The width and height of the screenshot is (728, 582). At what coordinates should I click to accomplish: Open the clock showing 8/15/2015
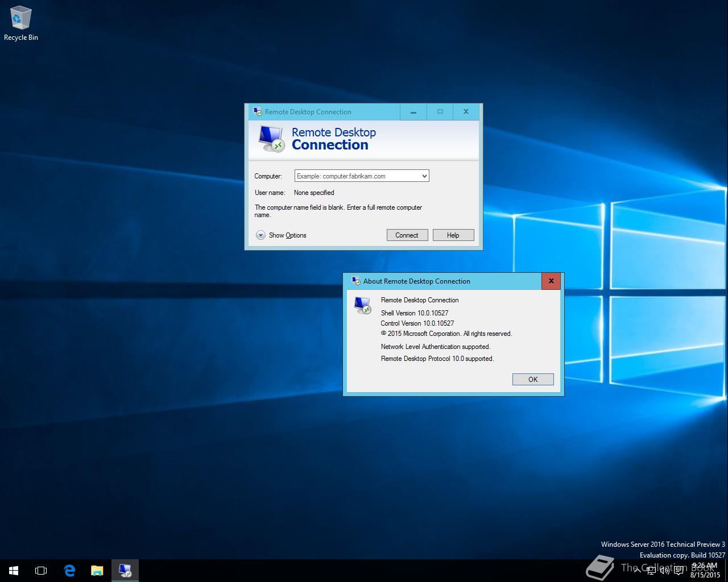point(705,570)
